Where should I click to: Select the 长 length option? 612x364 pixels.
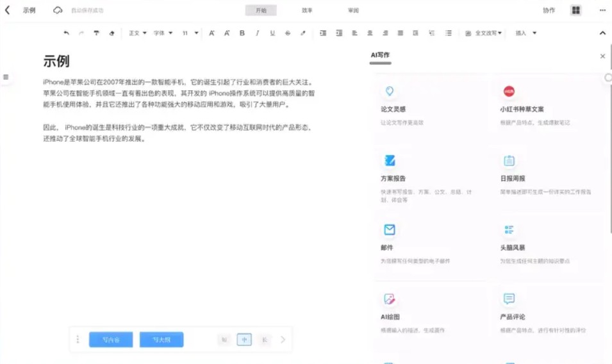265,340
